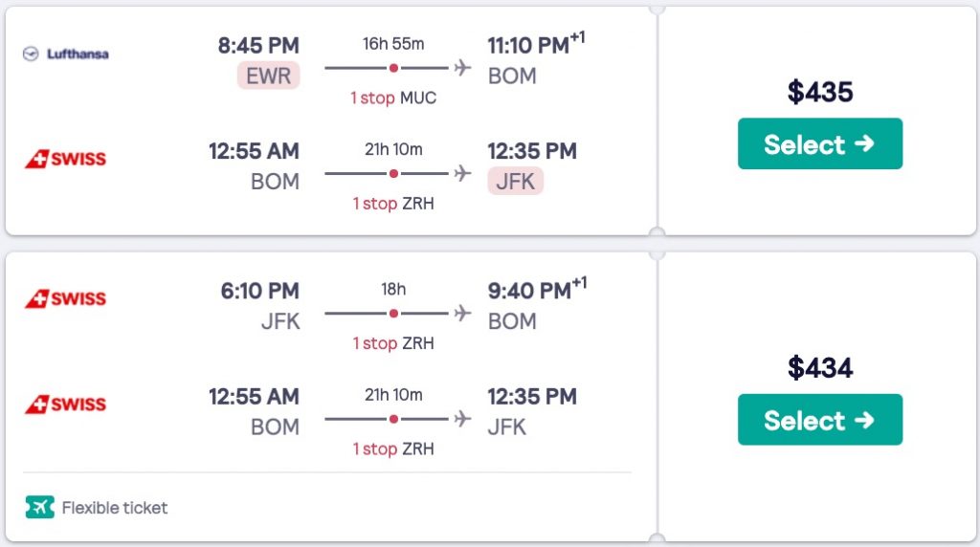Click the $435 price
The height and width of the screenshot is (547, 980).
(820, 92)
